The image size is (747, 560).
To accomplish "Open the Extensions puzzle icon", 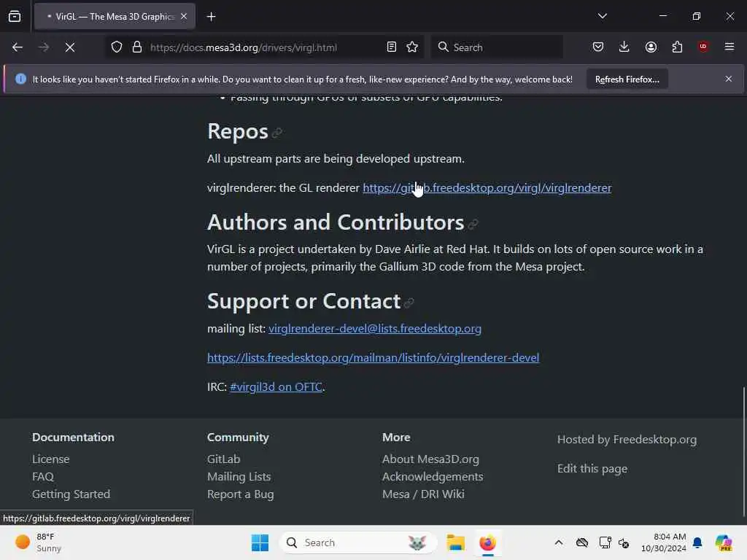I will (x=677, y=47).
